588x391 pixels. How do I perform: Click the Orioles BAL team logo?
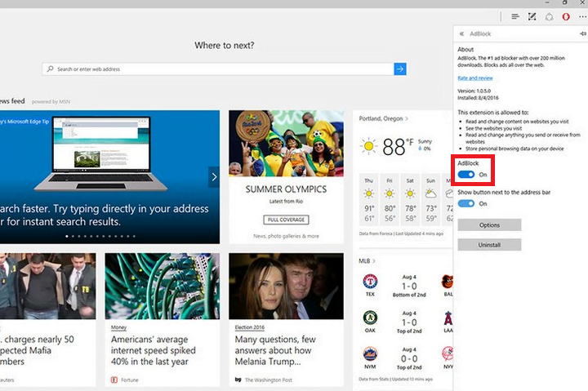pyautogui.click(x=447, y=282)
